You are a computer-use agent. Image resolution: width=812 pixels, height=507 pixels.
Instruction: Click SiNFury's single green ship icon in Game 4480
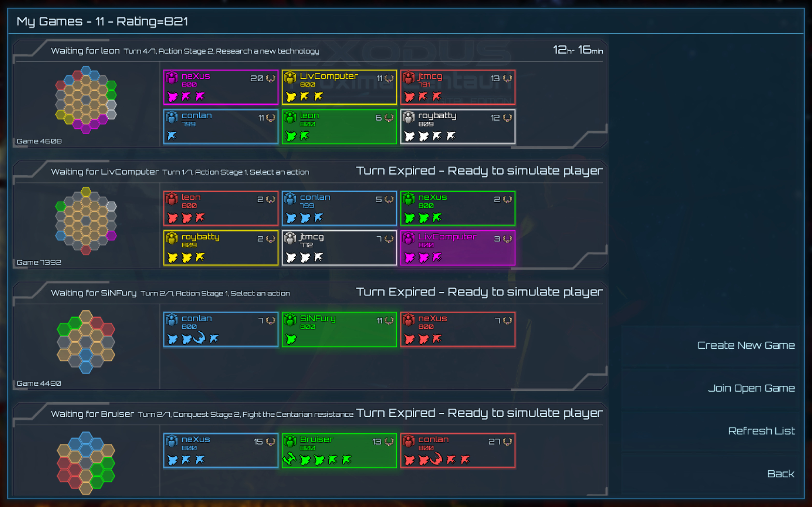(x=291, y=339)
